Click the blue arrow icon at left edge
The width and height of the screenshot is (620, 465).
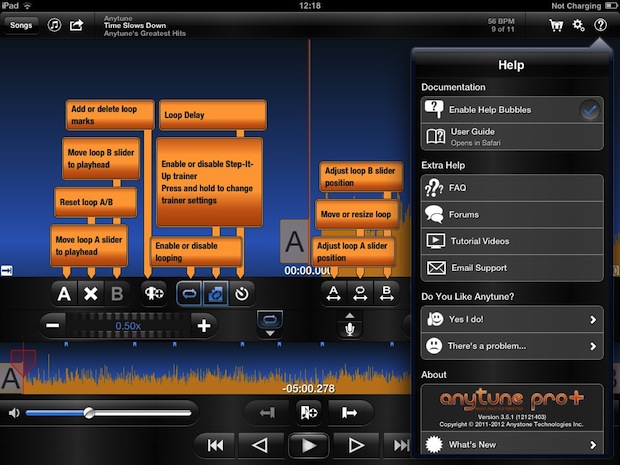(7, 270)
